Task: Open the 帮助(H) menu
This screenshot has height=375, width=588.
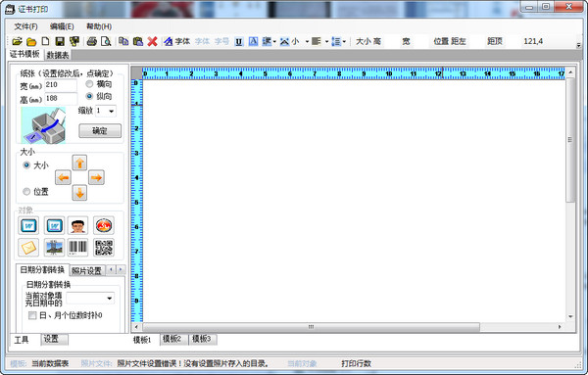Action: pos(99,26)
